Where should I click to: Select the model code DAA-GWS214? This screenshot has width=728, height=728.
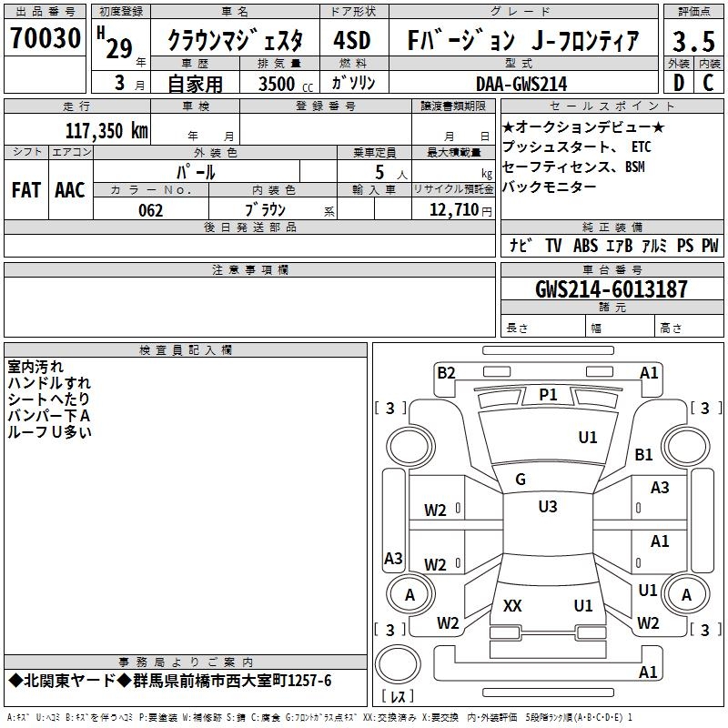click(x=521, y=84)
